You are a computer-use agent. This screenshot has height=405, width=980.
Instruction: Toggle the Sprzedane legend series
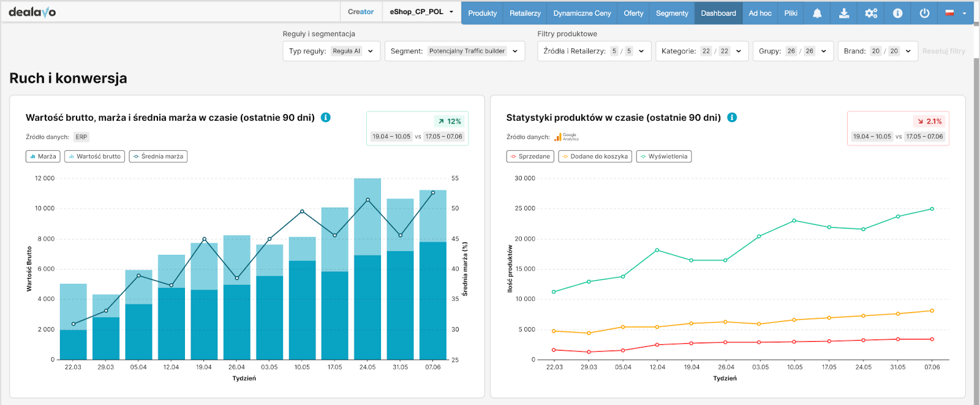pos(530,157)
